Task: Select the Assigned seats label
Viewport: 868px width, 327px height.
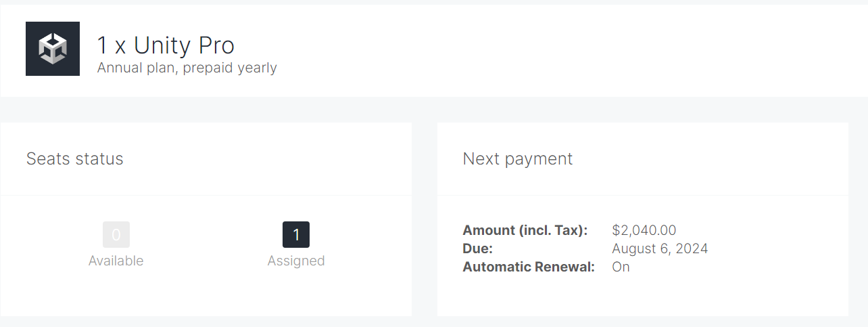Action: [x=296, y=261]
